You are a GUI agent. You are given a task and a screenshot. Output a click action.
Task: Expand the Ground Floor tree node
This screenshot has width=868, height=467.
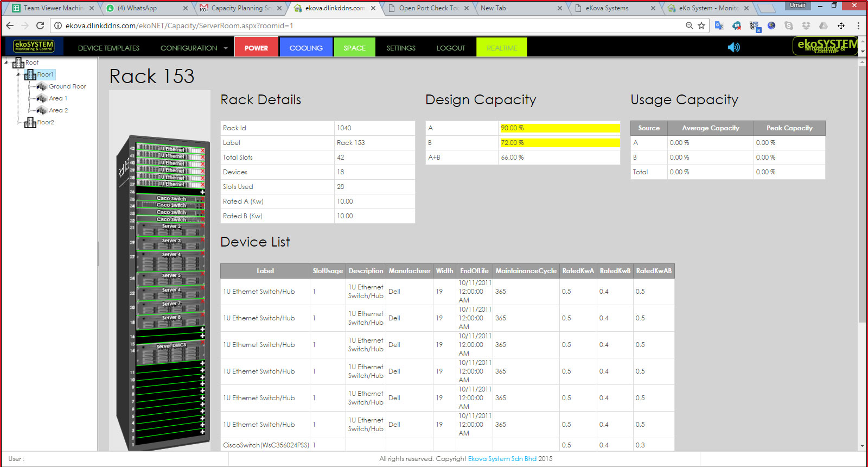[x=28, y=86]
